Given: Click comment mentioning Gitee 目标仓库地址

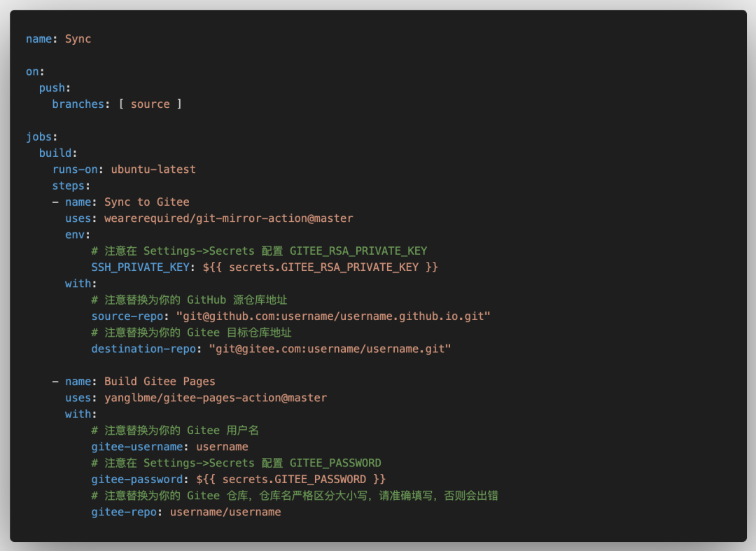Looking at the screenshot, I should 191,333.
